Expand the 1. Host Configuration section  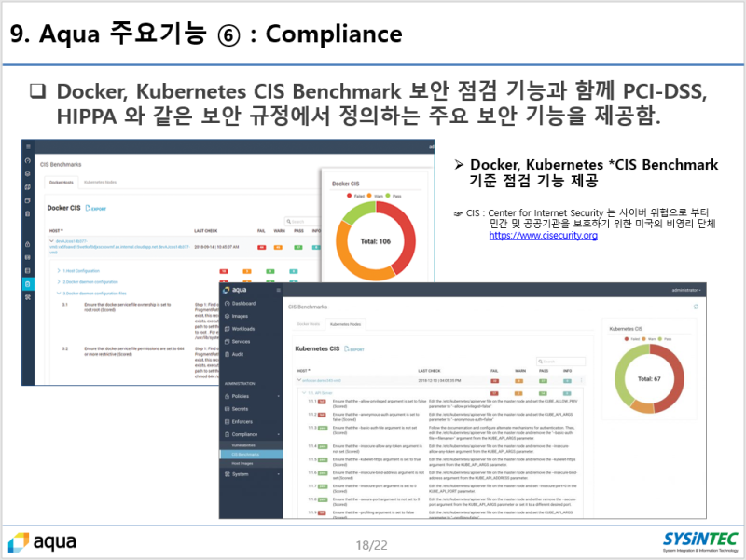[x=80, y=270]
